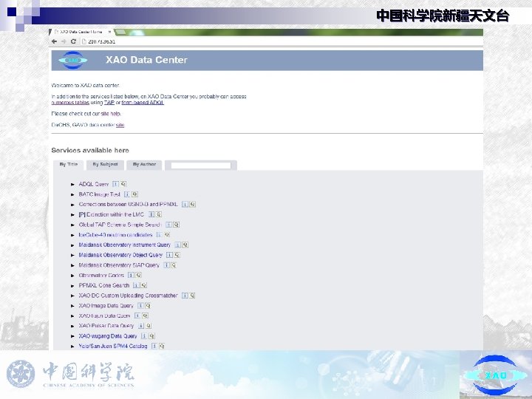The height and width of the screenshot is (399, 532).
Task: Expand the BATC Image Test row triangle
Action: (x=72, y=194)
